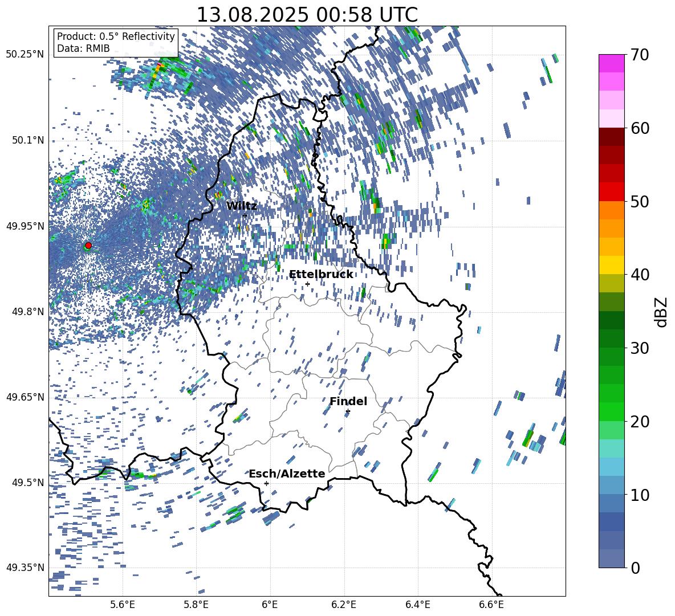Click the 10 dBZ colorbar tick label
Image resolution: width=675 pixels, height=616 pixels.
coord(640,495)
